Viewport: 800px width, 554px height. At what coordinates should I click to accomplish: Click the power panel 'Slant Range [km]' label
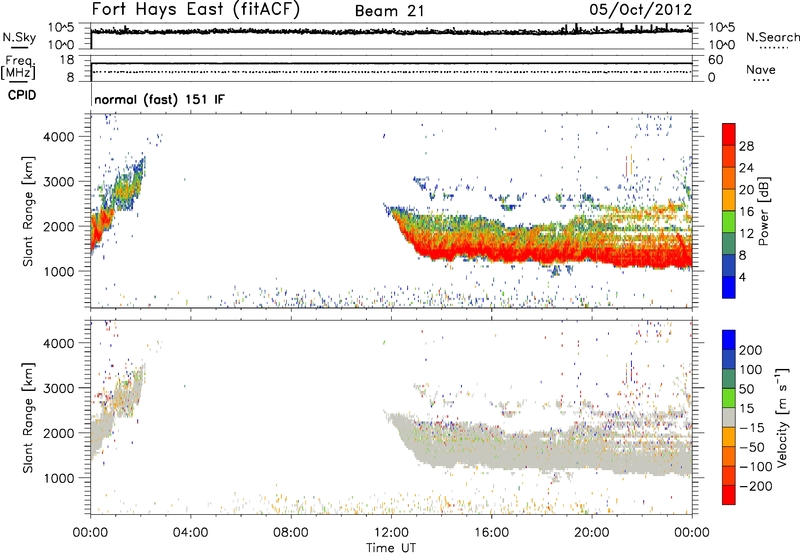tap(29, 211)
